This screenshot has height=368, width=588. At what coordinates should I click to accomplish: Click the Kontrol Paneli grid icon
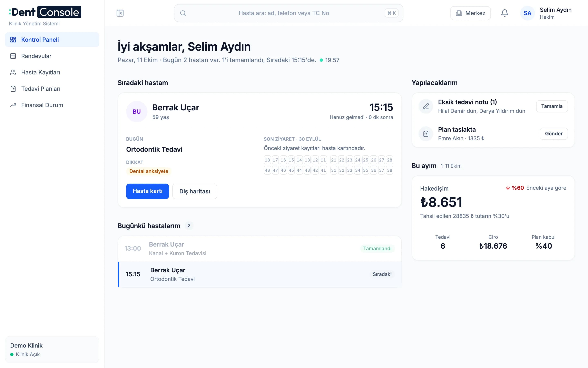click(x=13, y=40)
